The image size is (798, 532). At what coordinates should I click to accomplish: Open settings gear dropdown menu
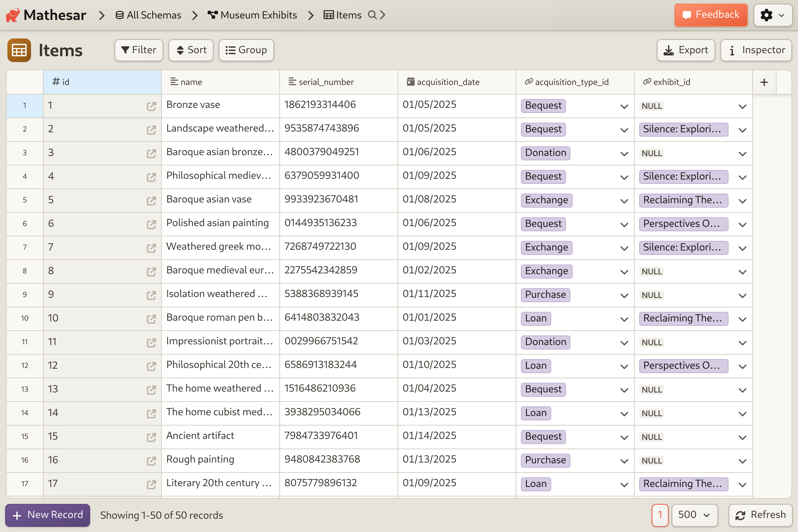pyautogui.click(x=773, y=15)
